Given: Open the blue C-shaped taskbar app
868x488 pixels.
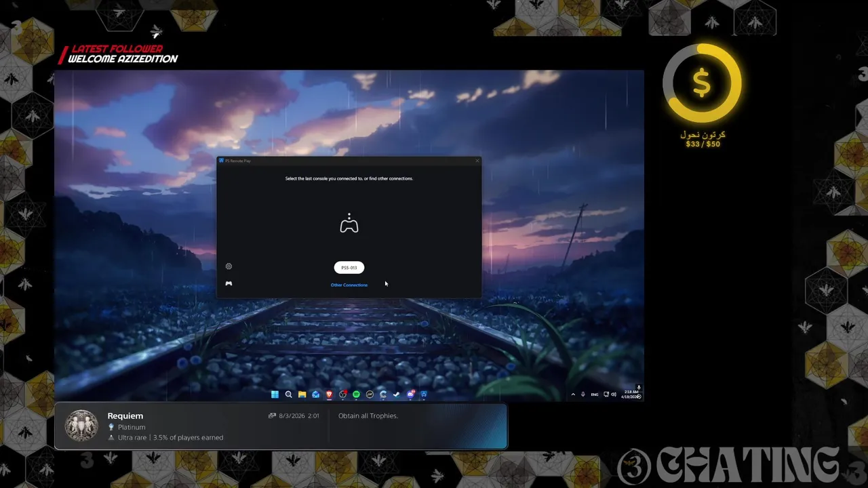Looking at the screenshot, I should 383,394.
